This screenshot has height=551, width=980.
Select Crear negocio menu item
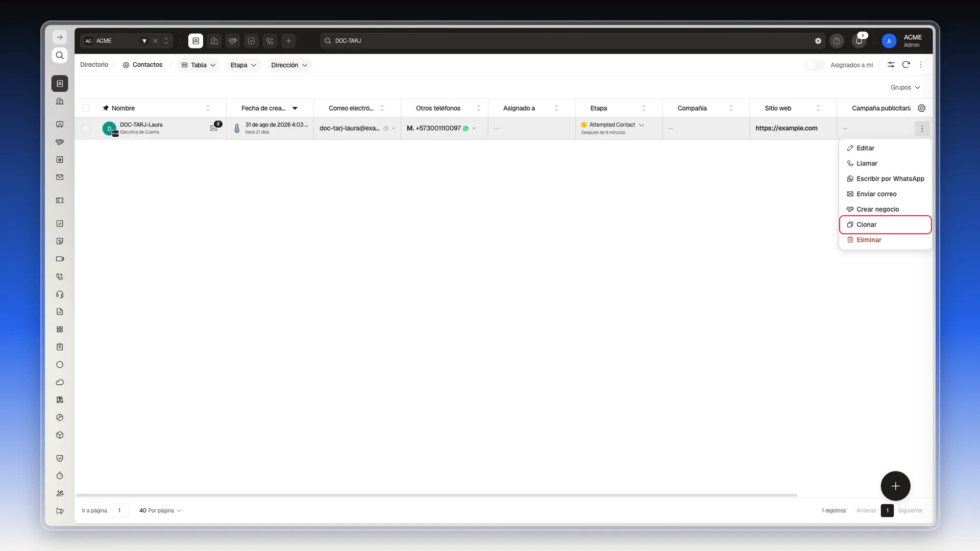pyautogui.click(x=885, y=209)
